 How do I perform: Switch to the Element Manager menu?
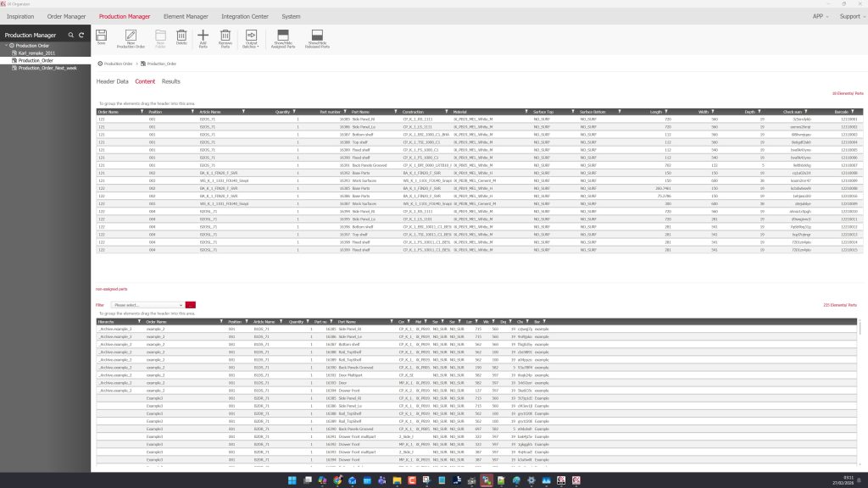(186, 16)
